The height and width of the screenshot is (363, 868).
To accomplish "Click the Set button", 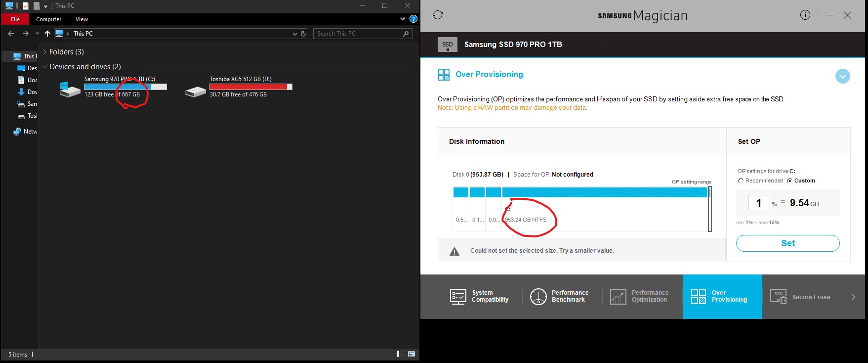I will point(787,243).
